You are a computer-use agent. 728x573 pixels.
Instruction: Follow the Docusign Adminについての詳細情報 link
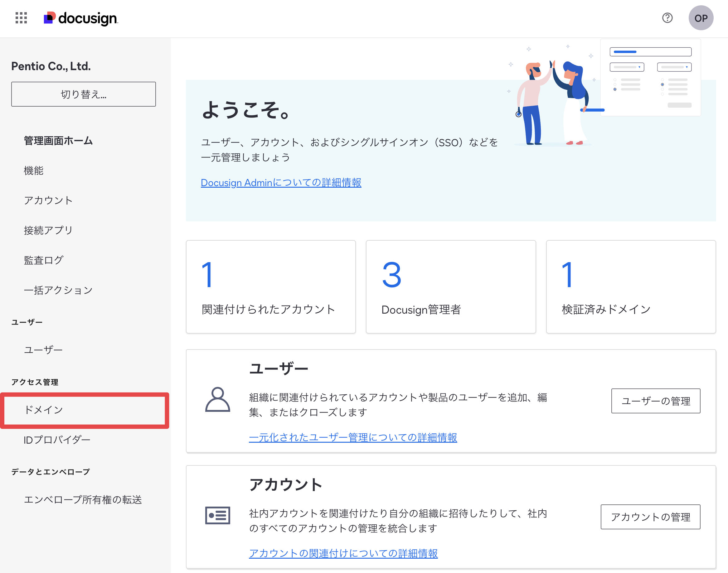pyautogui.click(x=281, y=182)
